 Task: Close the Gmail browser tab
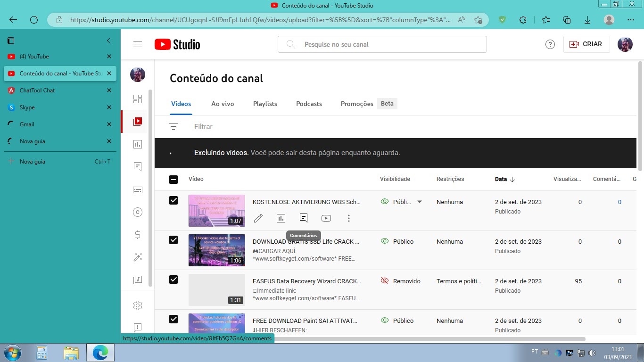pos(109,124)
